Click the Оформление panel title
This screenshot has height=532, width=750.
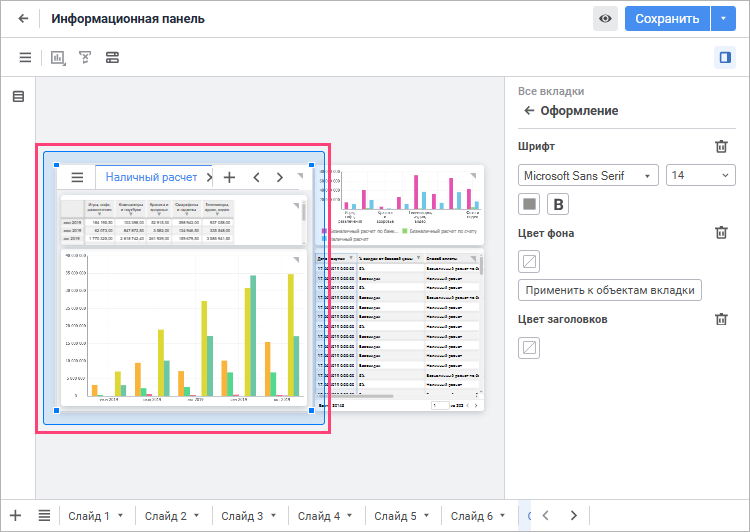coord(579,111)
